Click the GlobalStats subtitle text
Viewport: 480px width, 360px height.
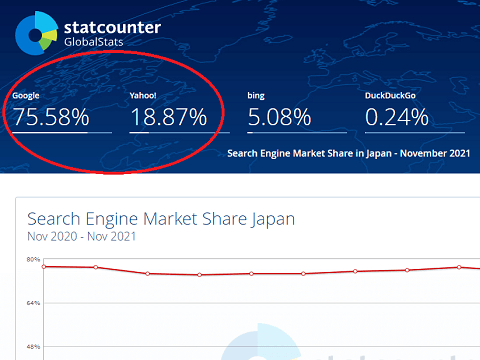(x=94, y=42)
